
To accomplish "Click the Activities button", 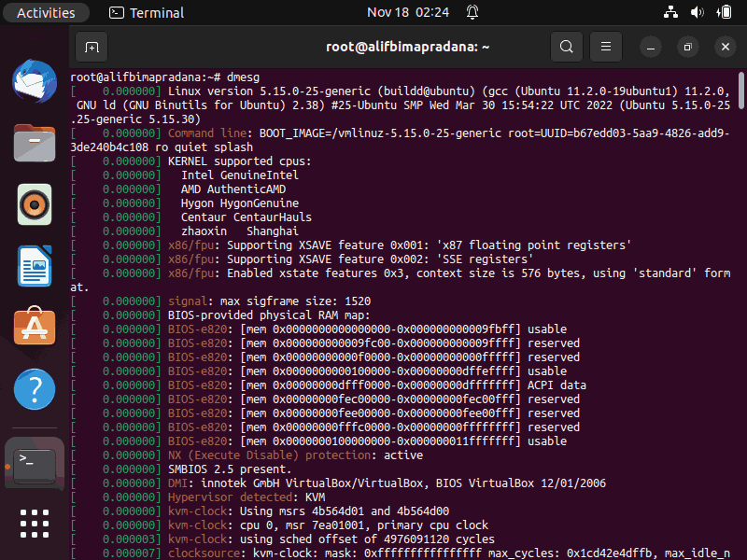I will [x=46, y=12].
